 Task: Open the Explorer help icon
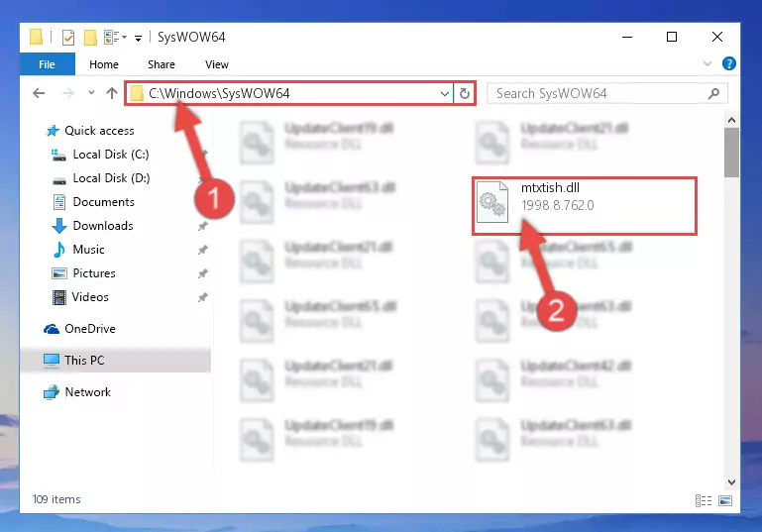[x=728, y=63]
